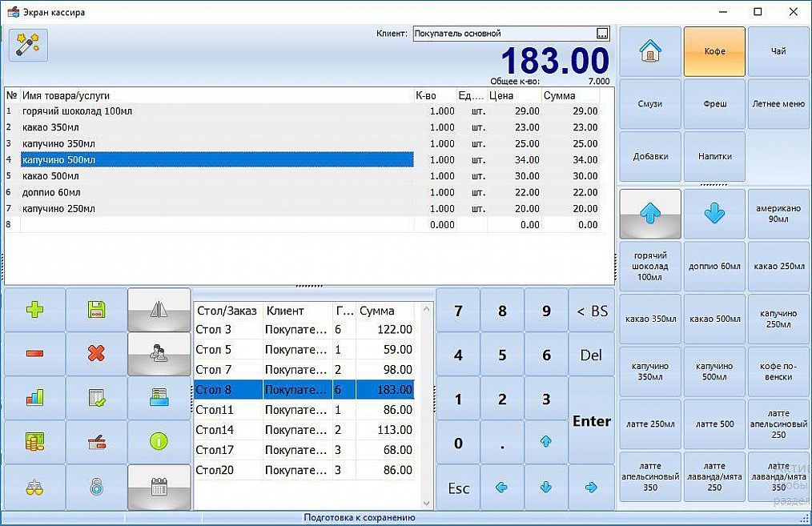Image resolution: width=812 pixels, height=526 pixels.
Task: Open the Смузи category
Action: click(x=649, y=104)
